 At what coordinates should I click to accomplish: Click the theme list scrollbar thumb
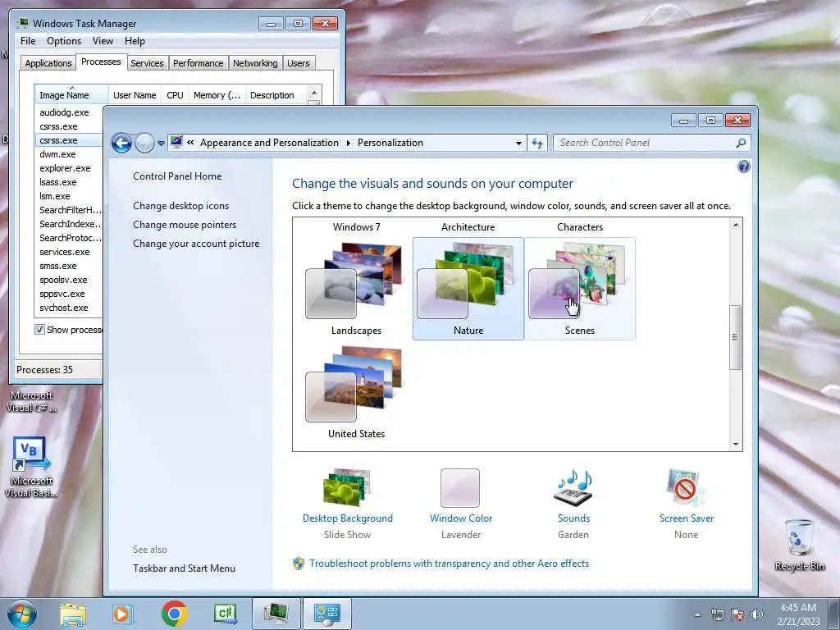point(736,337)
